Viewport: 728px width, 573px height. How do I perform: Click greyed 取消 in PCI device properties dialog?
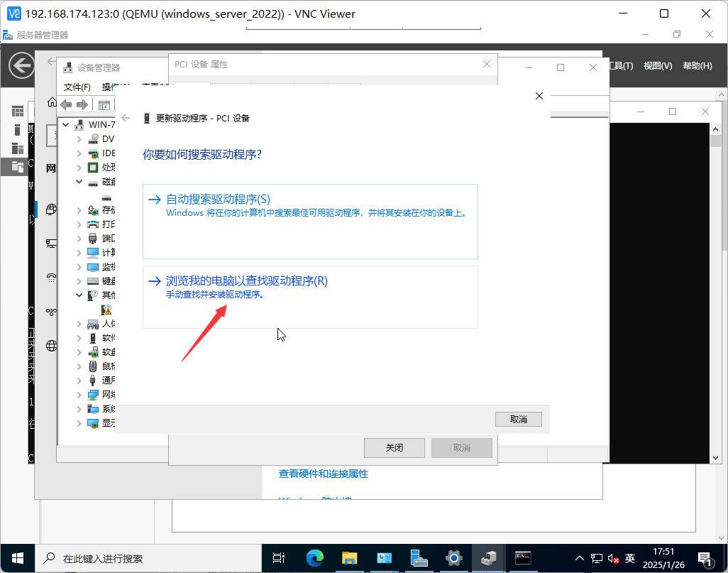[x=461, y=447]
